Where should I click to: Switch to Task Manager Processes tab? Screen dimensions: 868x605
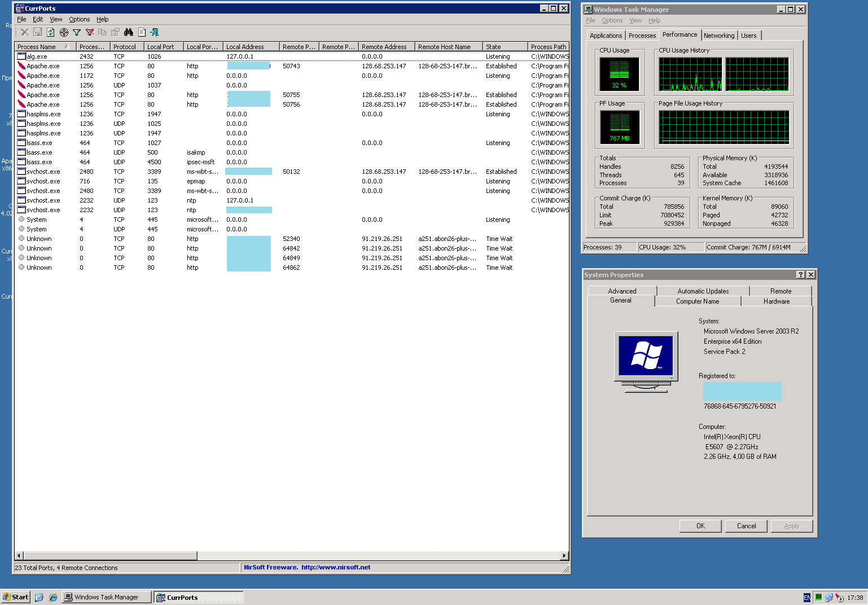coord(642,36)
